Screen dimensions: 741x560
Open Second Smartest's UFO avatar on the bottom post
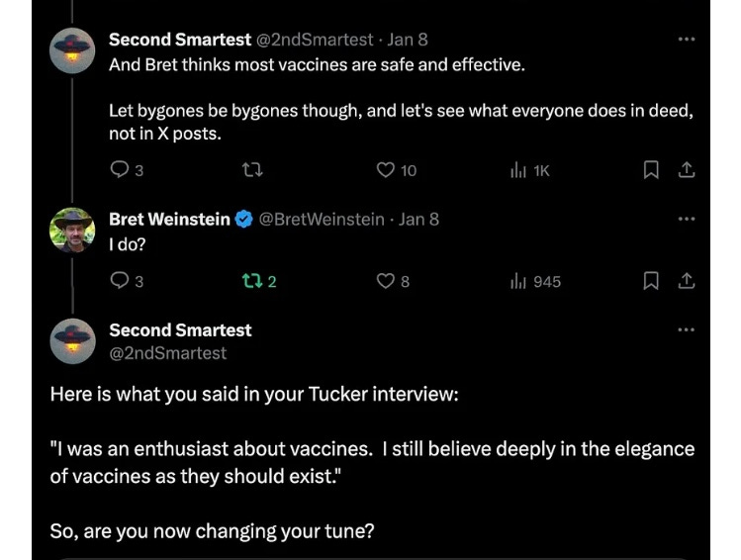72,341
